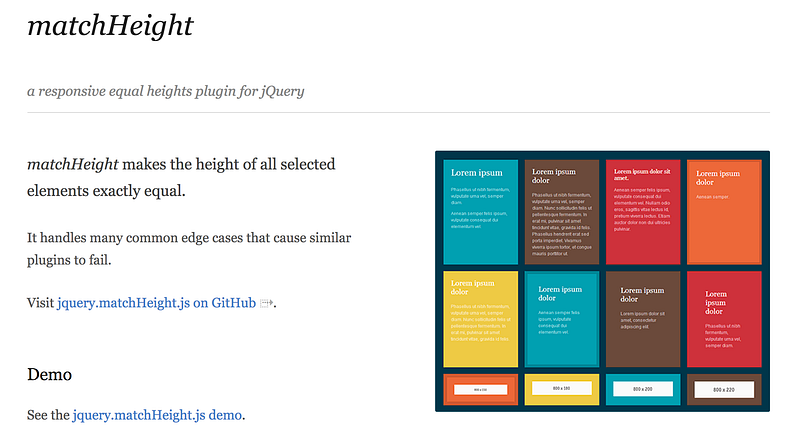This screenshot has width=800, height=446.
Task: Click the external link icon after GitHub
Action: pyautogui.click(x=266, y=303)
